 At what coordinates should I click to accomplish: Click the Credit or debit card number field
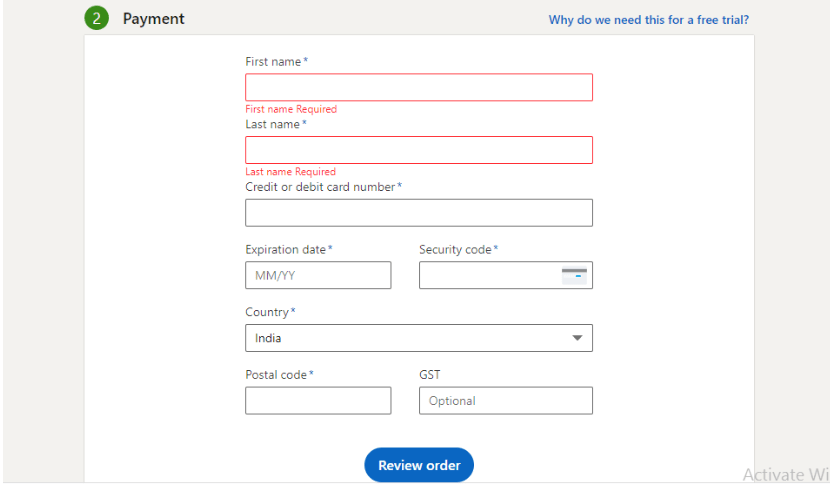pos(419,213)
